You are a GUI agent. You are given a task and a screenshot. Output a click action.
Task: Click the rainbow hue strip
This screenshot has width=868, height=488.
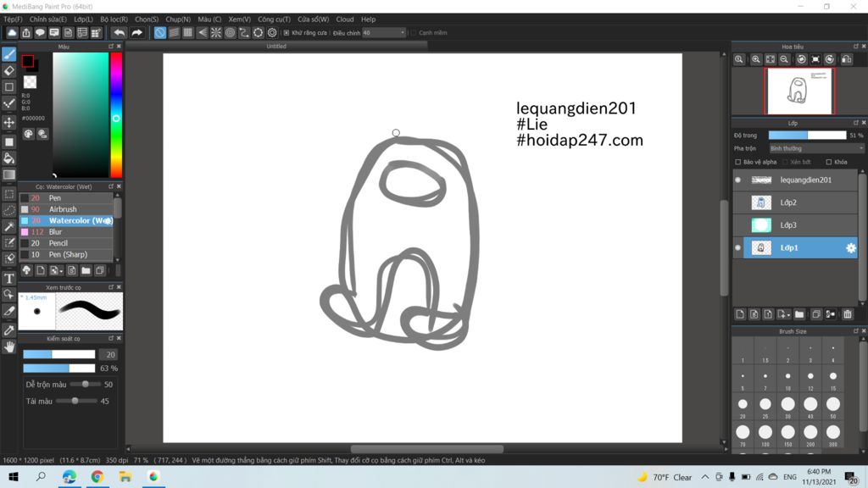pos(116,114)
